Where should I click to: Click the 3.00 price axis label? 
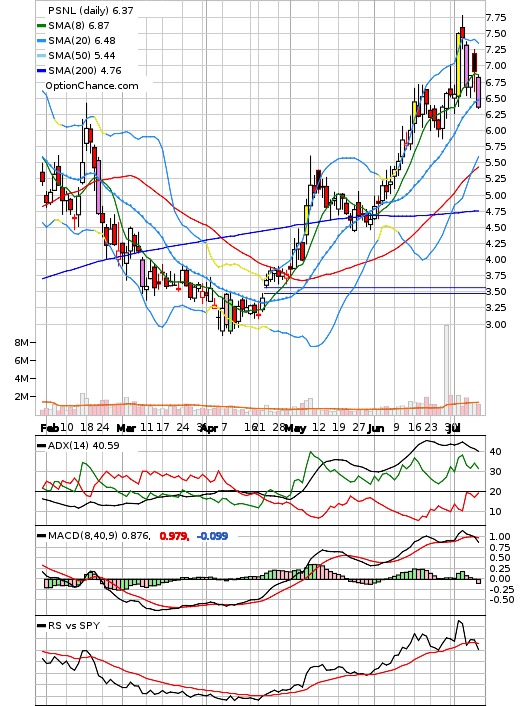(x=495, y=324)
